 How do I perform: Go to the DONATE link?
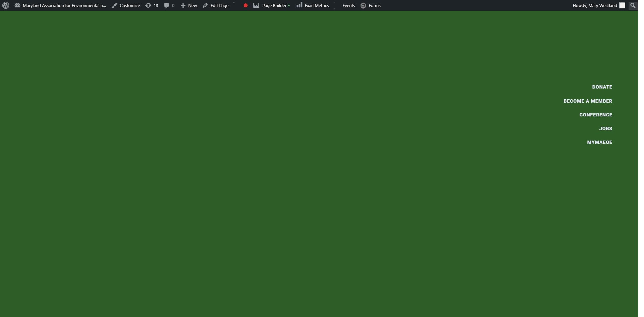(602, 87)
